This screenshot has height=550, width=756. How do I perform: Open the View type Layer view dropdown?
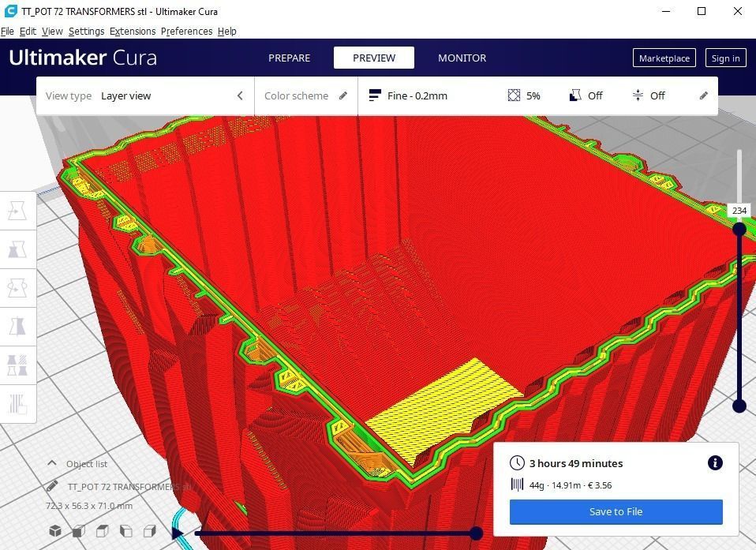pos(145,95)
